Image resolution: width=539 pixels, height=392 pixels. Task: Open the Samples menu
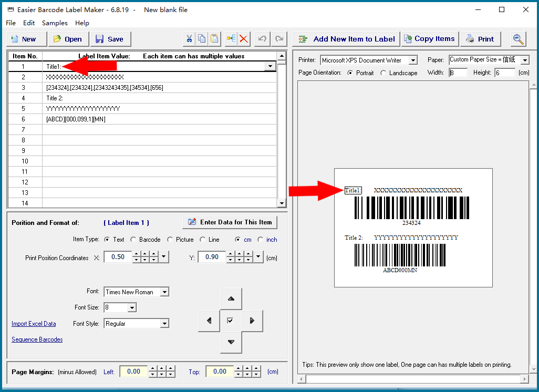[55, 23]
